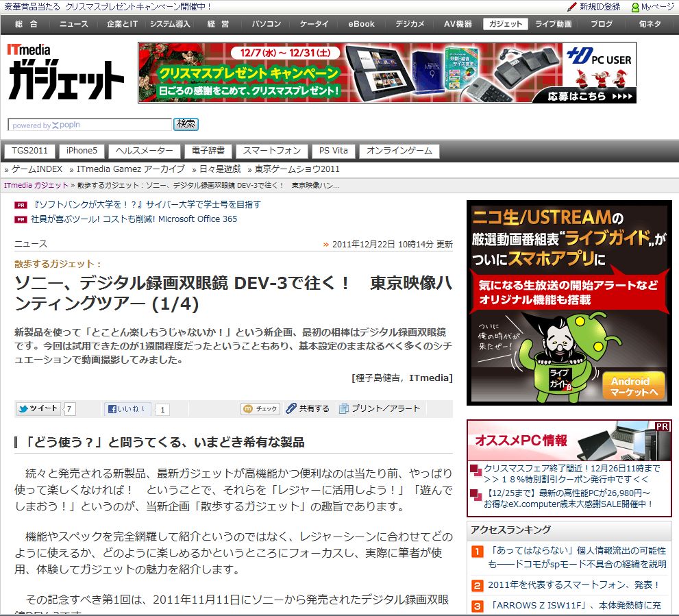Select the 電子辞書 topic tab
679x616 pixels.
point(208,151)
